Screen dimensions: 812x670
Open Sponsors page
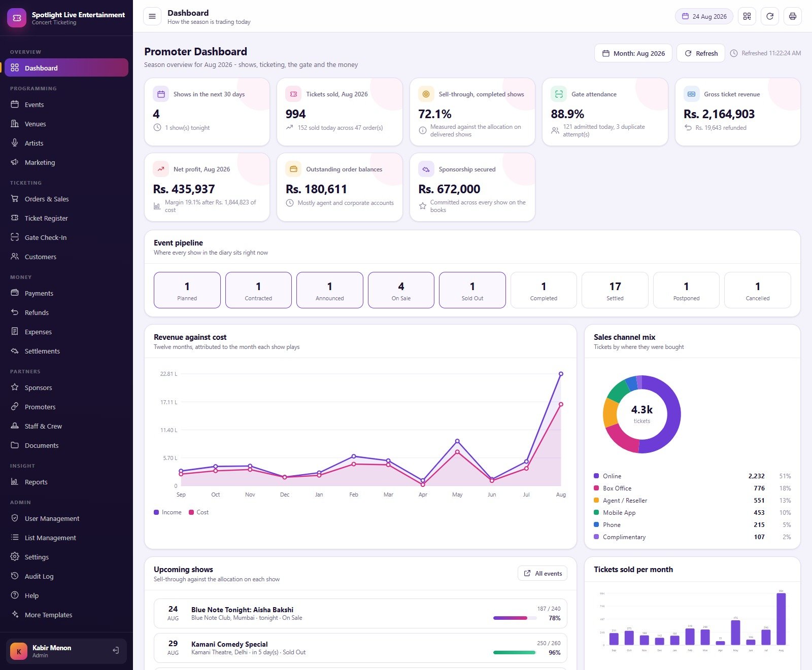click(x=66, y=387)
